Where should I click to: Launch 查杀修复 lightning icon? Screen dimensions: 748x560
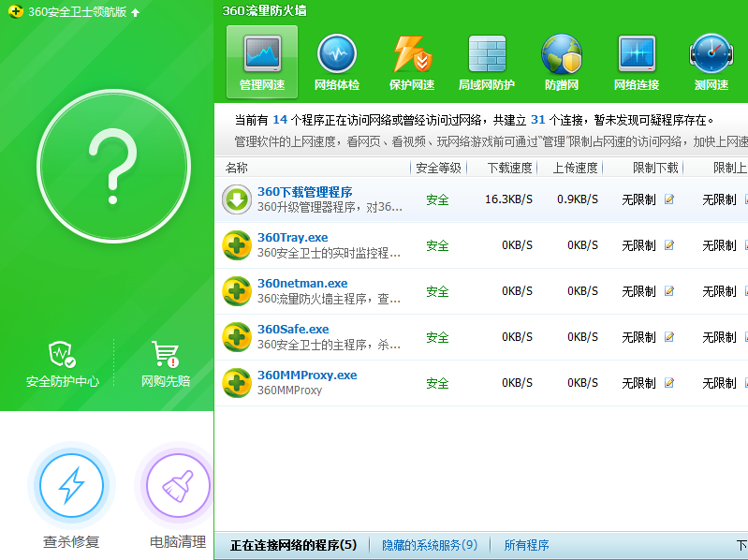pyautogui.click(x=71, y=485)
